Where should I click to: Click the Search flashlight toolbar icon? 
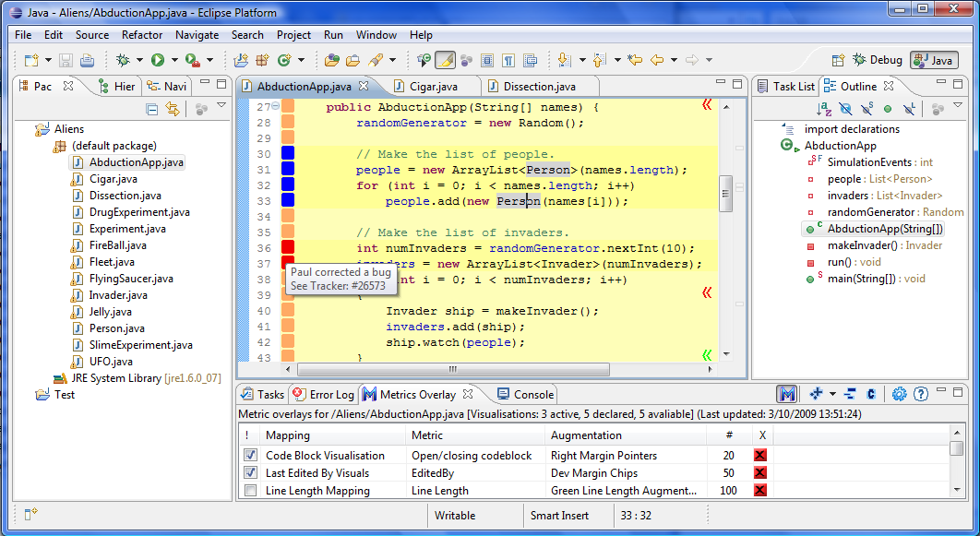pyautogui.click(x=376, y=60)
